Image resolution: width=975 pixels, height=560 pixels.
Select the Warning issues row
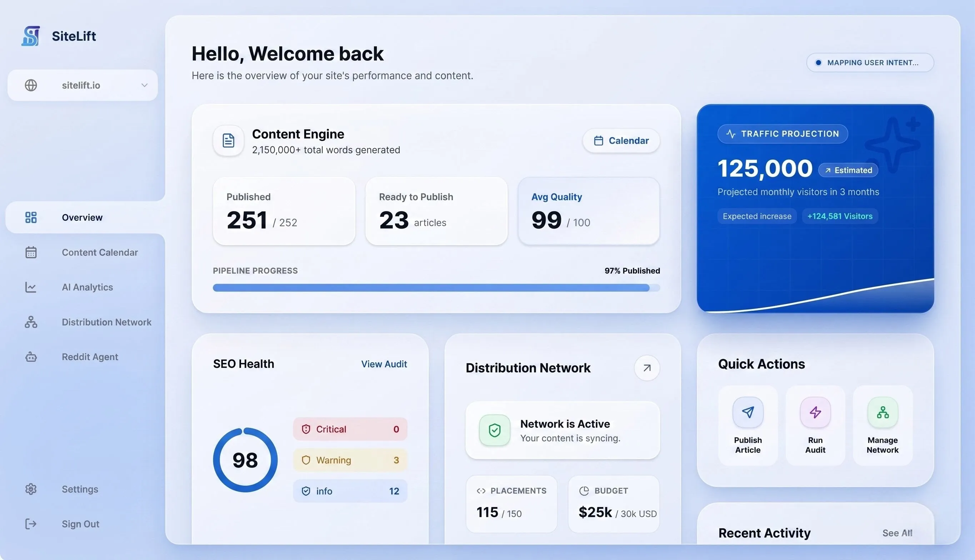coord(350,460)
